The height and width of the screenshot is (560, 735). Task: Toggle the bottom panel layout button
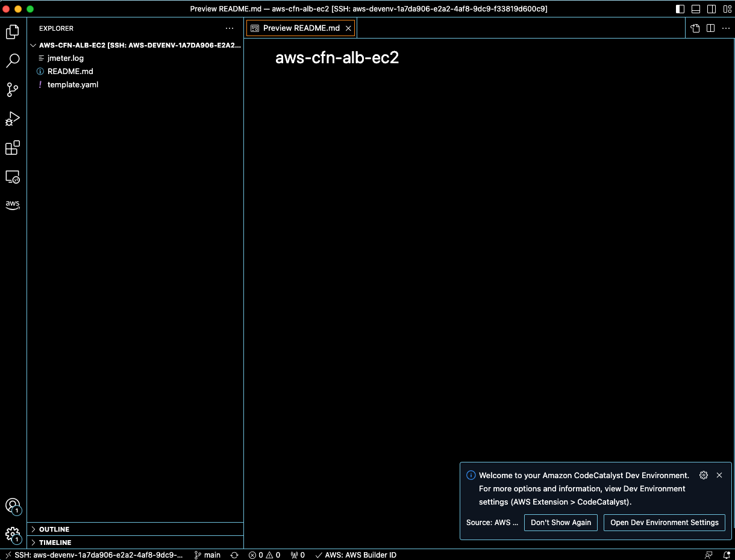click(696, 9)
